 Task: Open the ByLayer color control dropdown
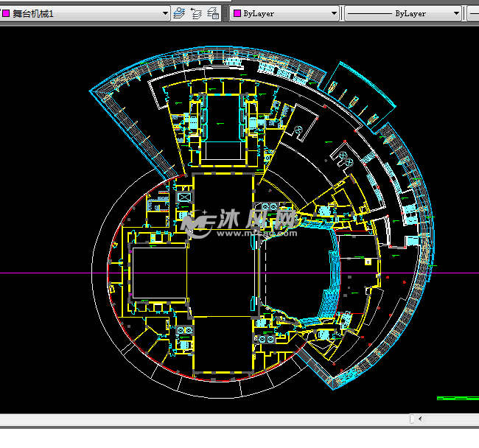point(284,14)
